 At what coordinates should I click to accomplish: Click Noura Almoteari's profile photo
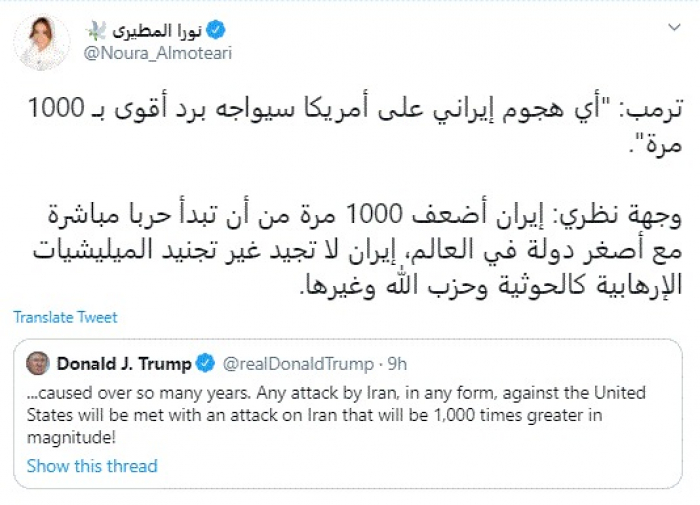coord(45,43)
